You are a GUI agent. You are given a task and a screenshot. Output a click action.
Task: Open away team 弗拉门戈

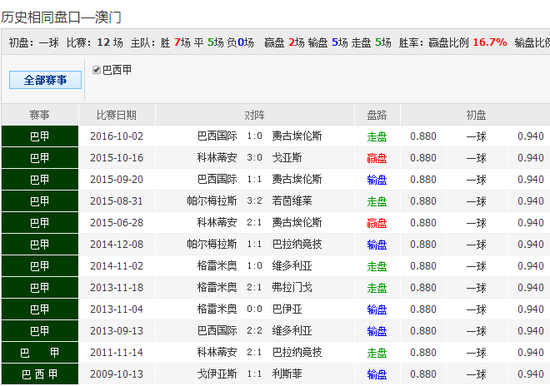[x=292, y=287]
